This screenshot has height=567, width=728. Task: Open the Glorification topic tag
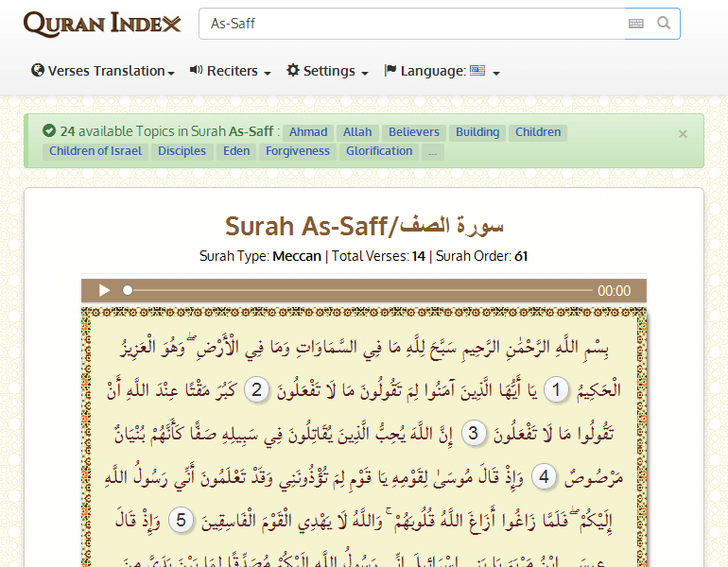coord(379,151)
